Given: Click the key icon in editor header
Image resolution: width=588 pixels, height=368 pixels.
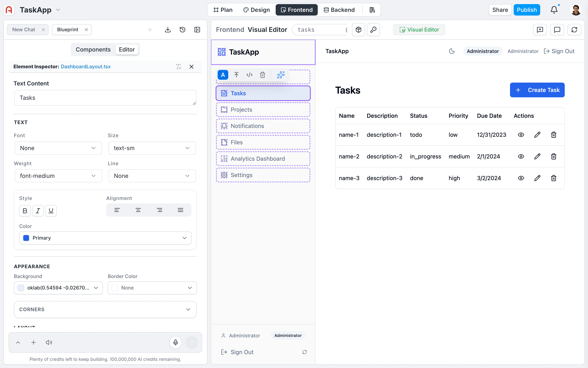Looking at the screenshot, I should point(373,30).
